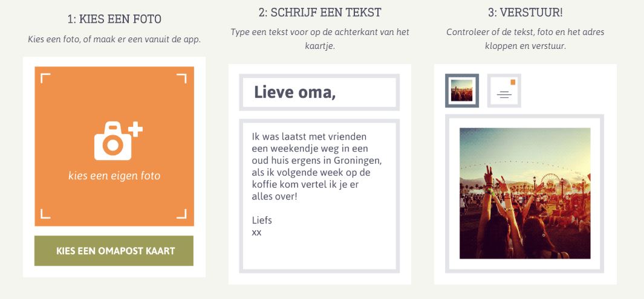Click the camera plus icon
644x299 pixels.
pos(119,141)
